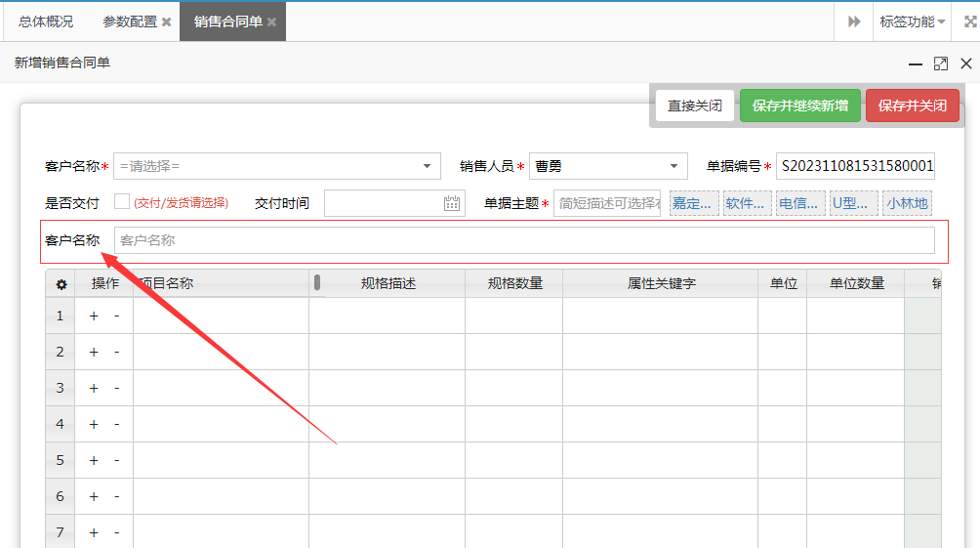Choose the 小林地 subject tag
Image resolution: width=980 pixels, height=548 pixels.
907,204
